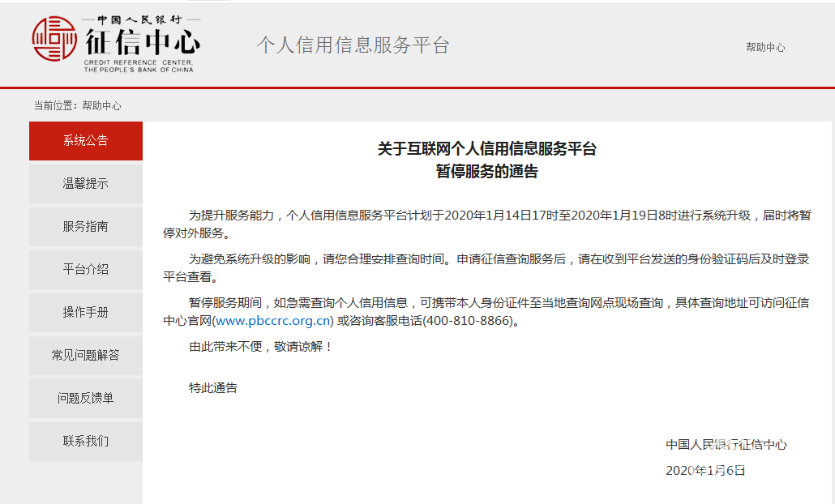Click the text 特此通告
This screenshot has width=835, height=504.
213,388
